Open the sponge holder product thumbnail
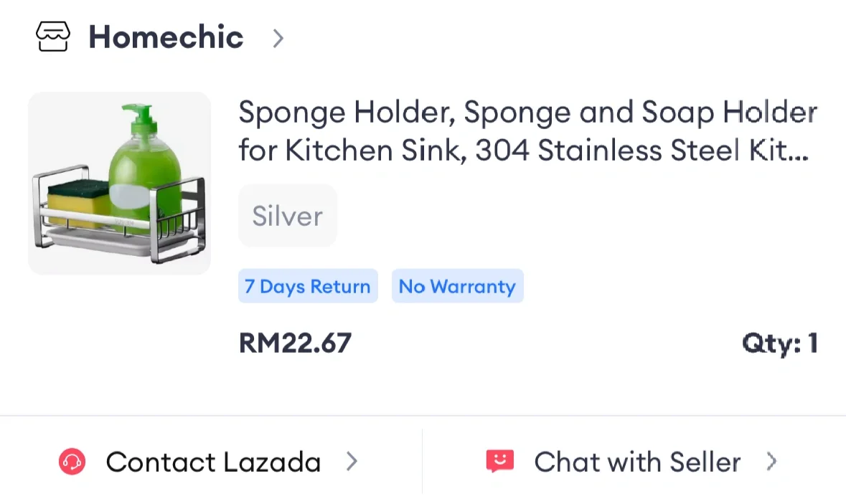Viewport: 846px width, 504px height. tap(119, 184)
